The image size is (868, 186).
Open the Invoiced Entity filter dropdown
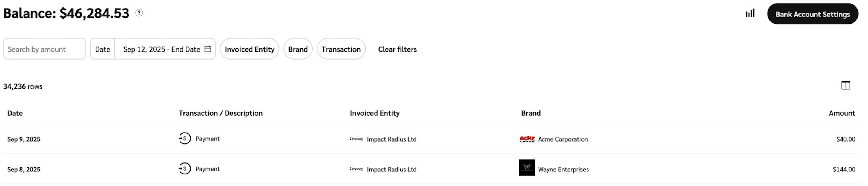point(249,49)
